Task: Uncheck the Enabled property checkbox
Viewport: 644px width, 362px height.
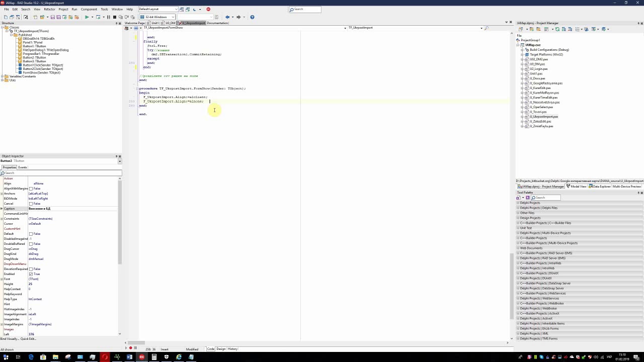Action: point(31,274)
